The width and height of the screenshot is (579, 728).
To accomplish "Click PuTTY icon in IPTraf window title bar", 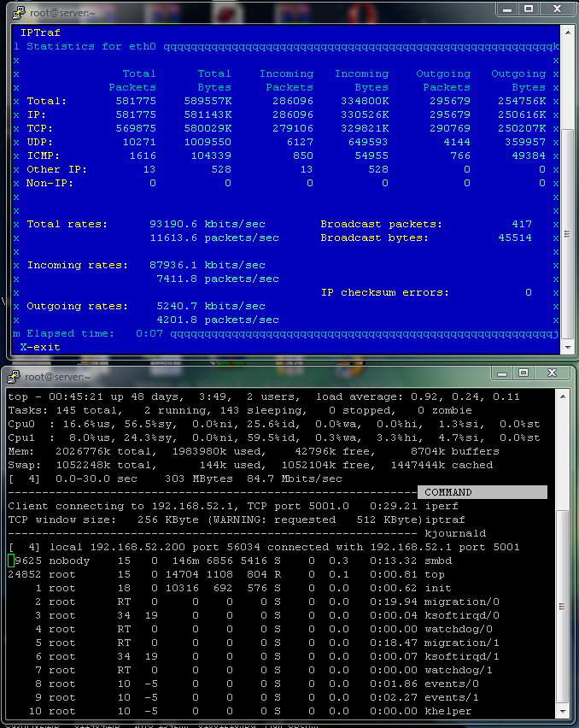I will pos(19,13).
